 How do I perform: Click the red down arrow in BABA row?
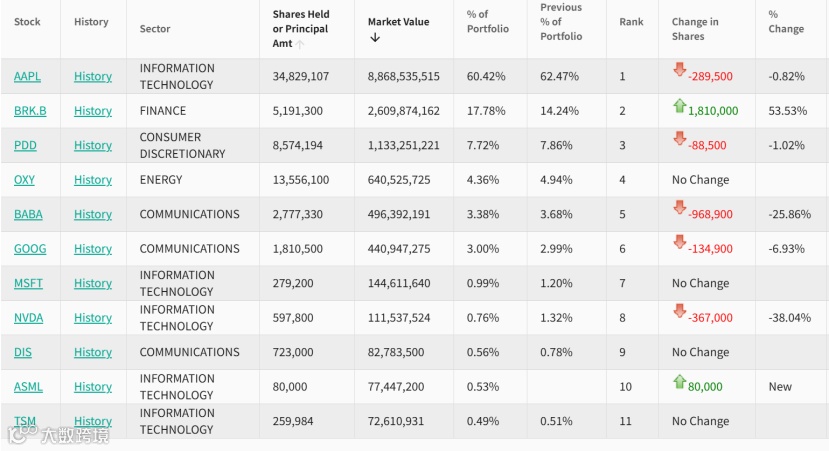tap(679, 208)
